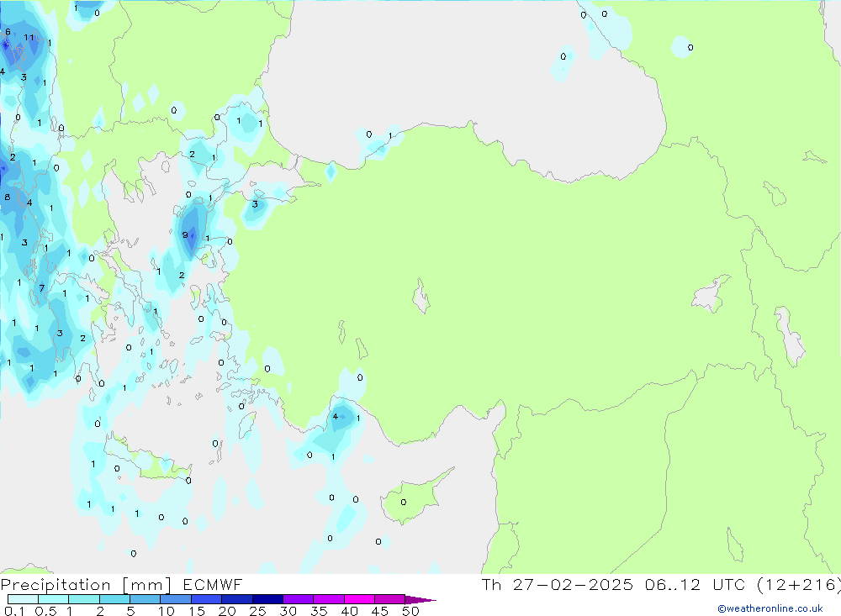Choose the 20–25 mm legend color swatch
The width and height of the screenshot is (841, 616).
tap(237, 599)
